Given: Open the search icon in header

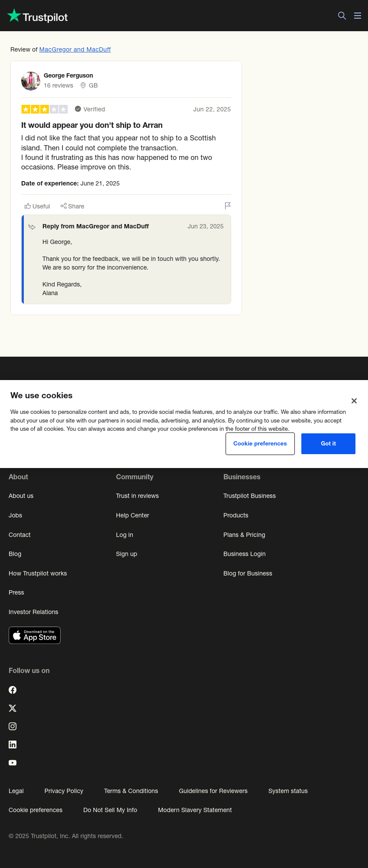Looking at the screenshot, I should 342,16.
